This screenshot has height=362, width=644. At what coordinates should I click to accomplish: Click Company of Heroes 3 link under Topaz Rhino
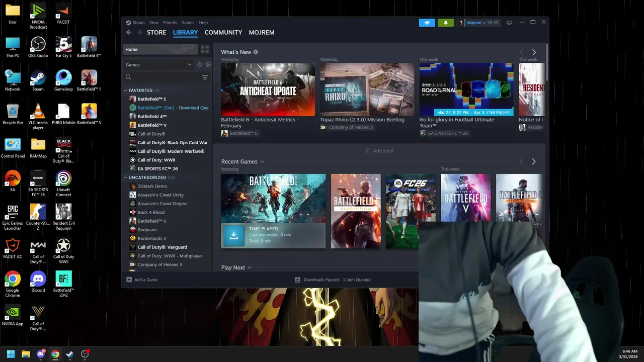point(347,127)
